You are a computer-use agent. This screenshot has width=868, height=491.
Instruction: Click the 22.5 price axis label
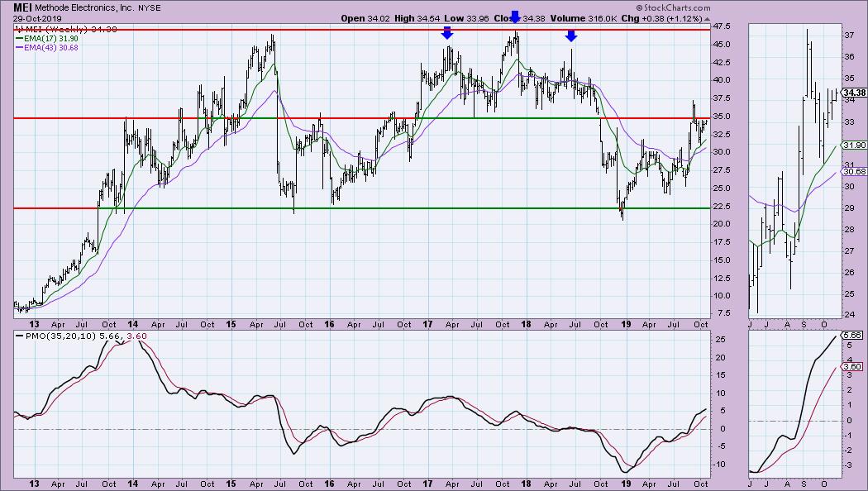click(722, 206)
